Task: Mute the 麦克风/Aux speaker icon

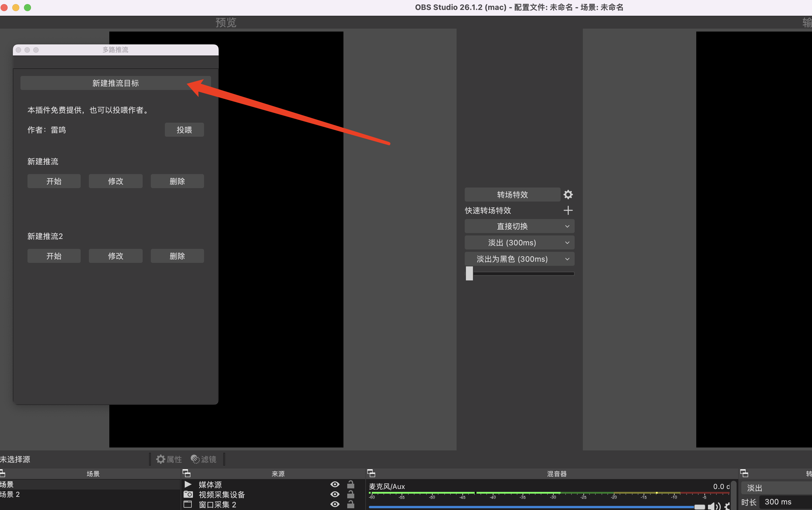Action: pos(713,506)
